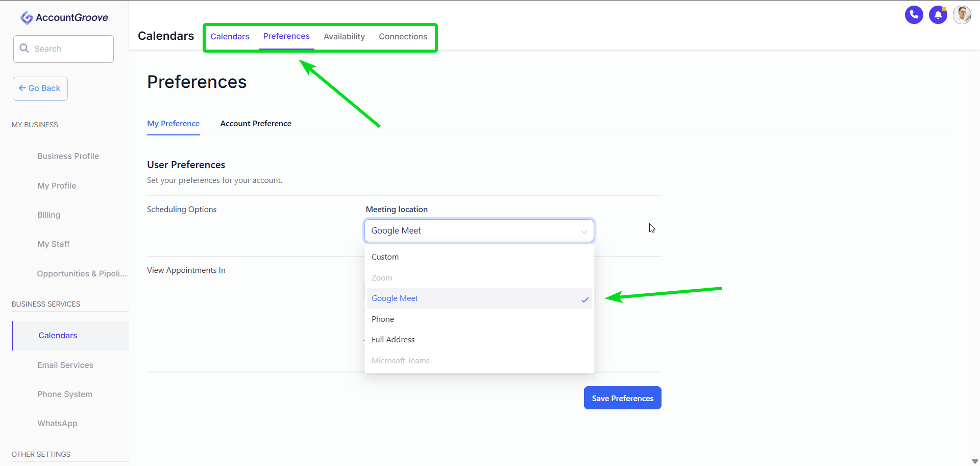Collapse the Meeting location dropdown
Screen dimensions: 980x466
point(479,230)
